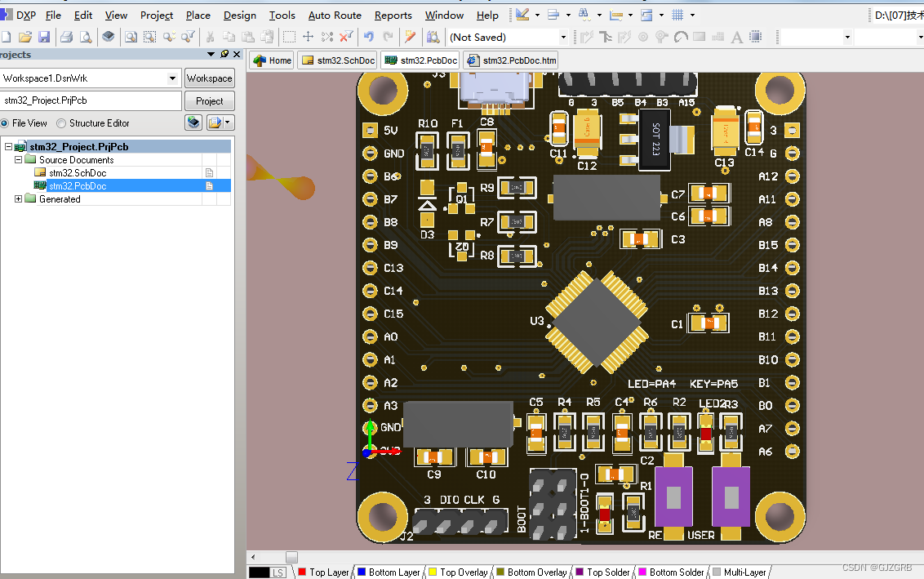
Task: Select the Measure Distance ruler icon
Action: (x=615, y=15)
